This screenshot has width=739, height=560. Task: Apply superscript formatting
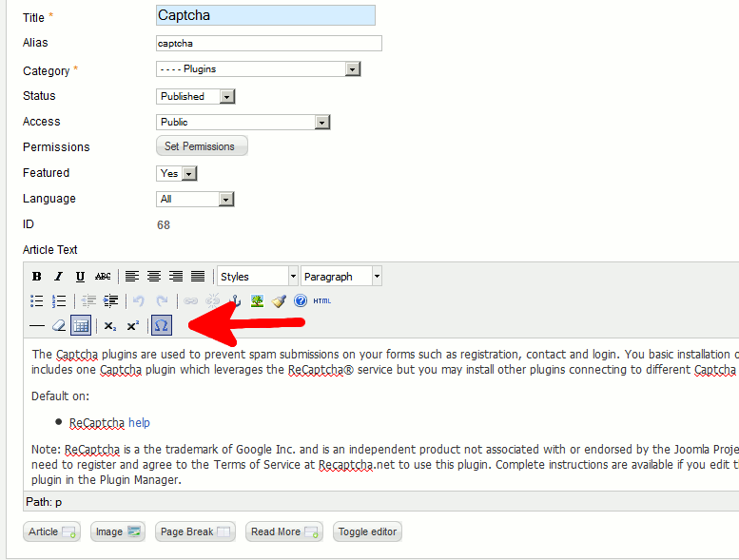pyautogui.click(x=133, y=325)
